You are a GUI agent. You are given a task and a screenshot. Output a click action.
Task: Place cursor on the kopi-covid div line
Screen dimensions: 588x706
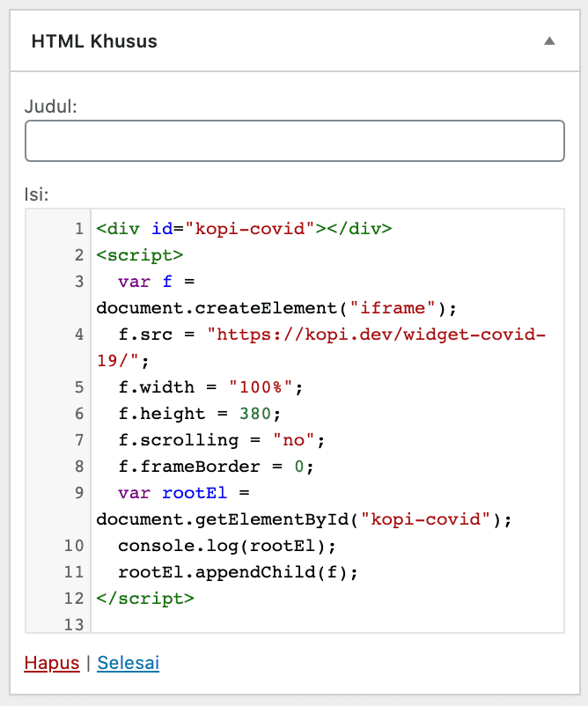click(243, 229)
